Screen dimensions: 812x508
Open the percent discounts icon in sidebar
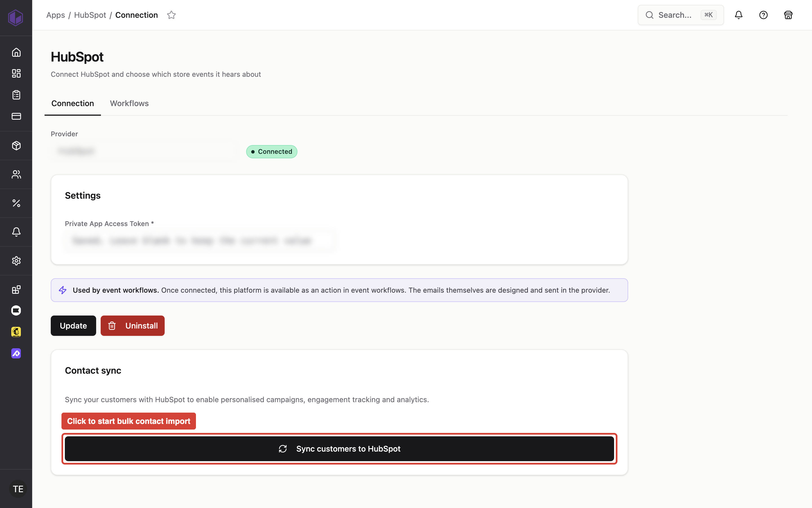(x=16, y=203)
